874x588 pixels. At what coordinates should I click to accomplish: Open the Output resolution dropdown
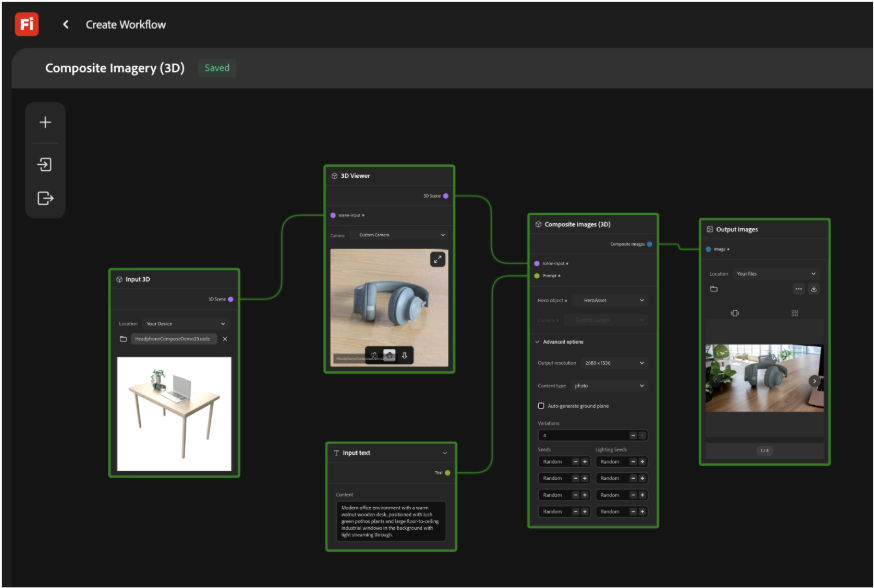tap(614, 363)
